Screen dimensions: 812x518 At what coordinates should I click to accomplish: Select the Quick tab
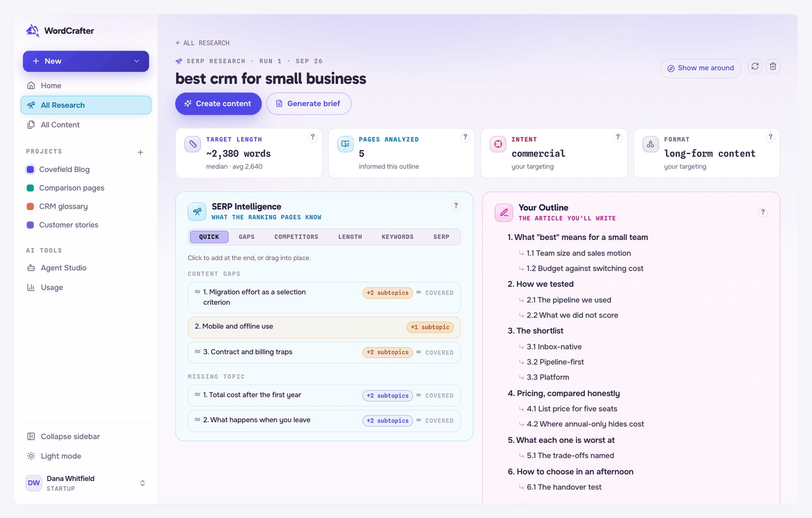coord(209,237)
